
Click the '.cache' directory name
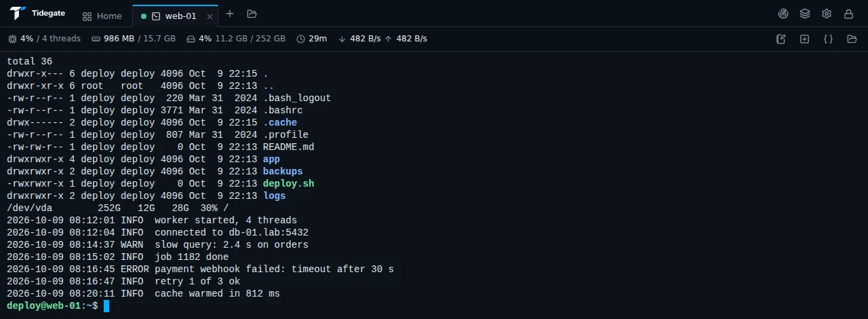click(x=280, y=122)
